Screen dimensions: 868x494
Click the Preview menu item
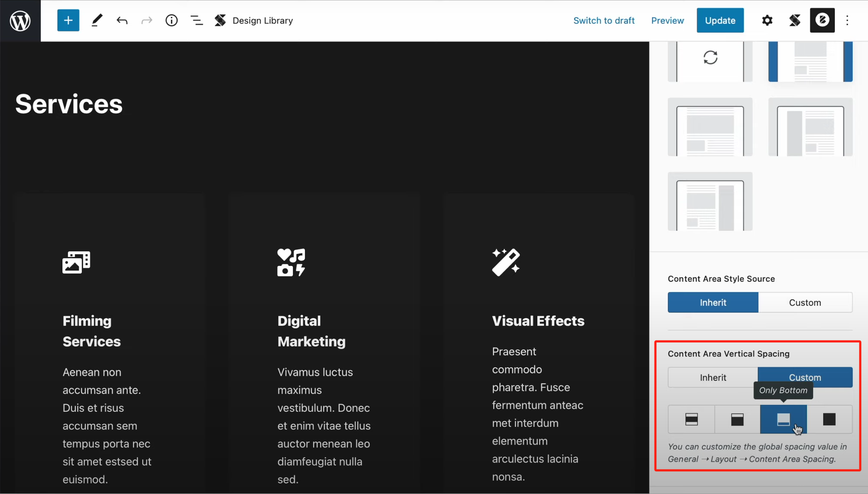click(x=667, y=20)
